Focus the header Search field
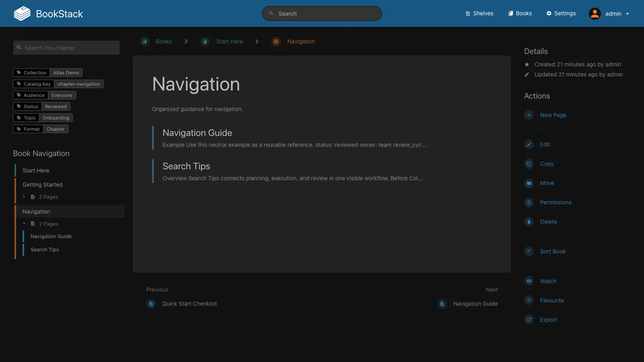This screenshot has height=362, width=644. pyautogui.click(x=322, y=13)
